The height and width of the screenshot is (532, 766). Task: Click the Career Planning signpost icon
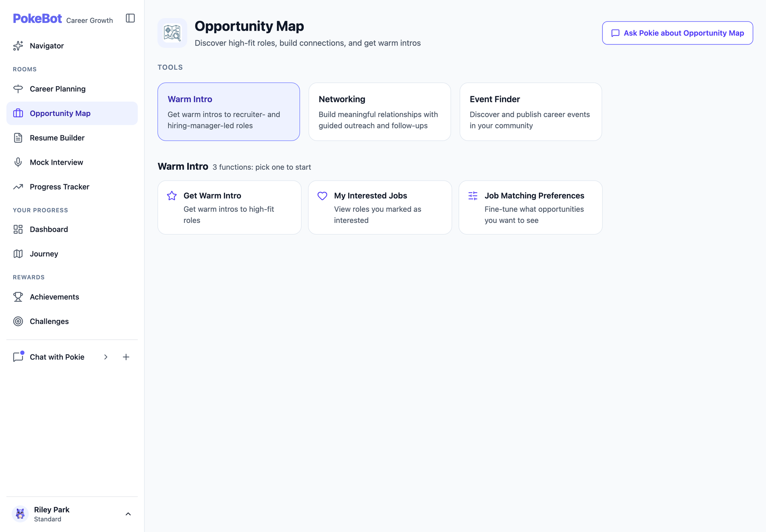18,89
